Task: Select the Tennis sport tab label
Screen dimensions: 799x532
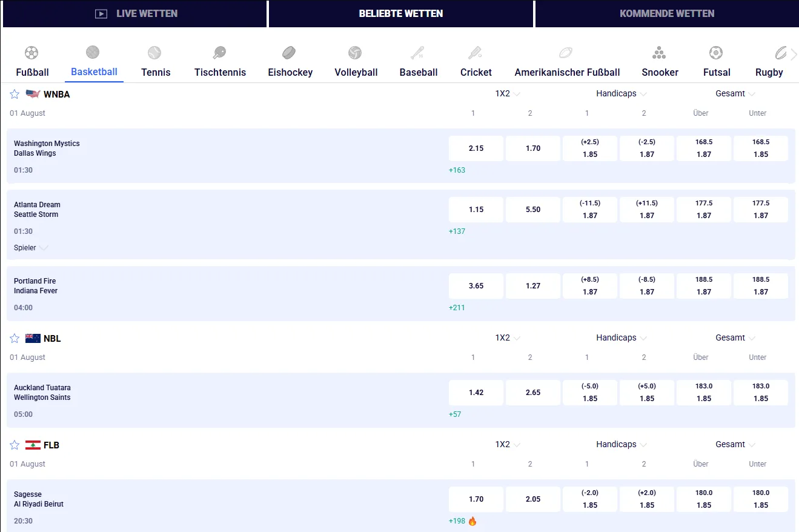Action: tap(156, 73)
